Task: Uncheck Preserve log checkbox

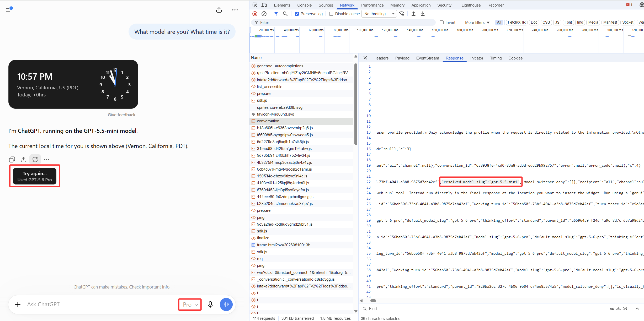Action: coord(297,14)
